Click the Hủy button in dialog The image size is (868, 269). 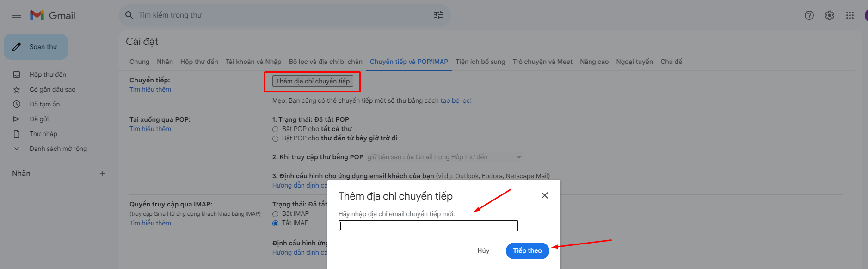click(x=483, y=250)
